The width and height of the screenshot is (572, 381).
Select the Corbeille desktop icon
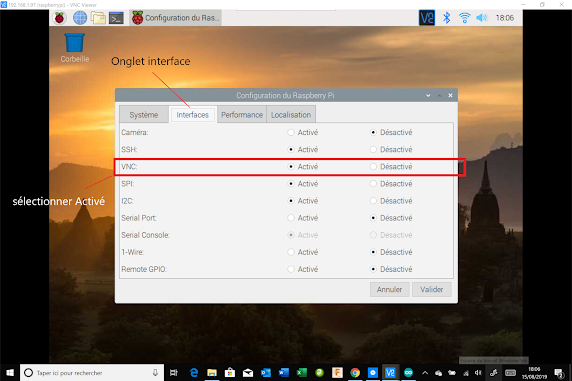[x=74, y=48]
